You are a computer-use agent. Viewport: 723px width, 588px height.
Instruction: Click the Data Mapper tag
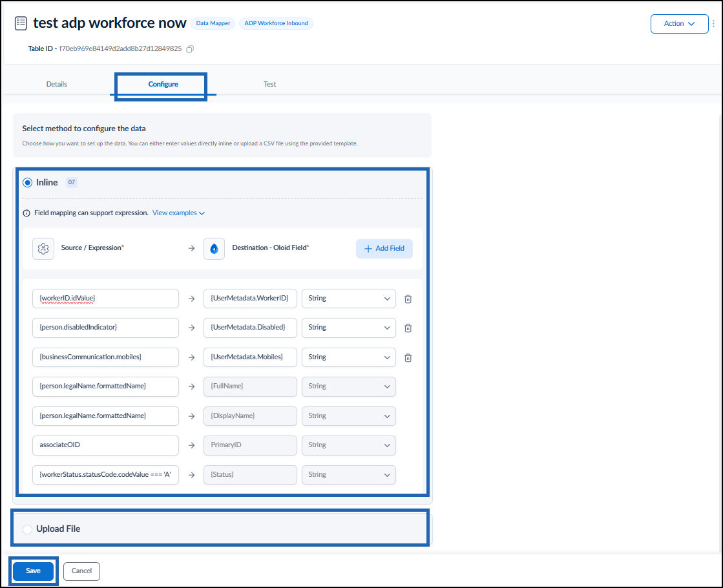(213, 23)
